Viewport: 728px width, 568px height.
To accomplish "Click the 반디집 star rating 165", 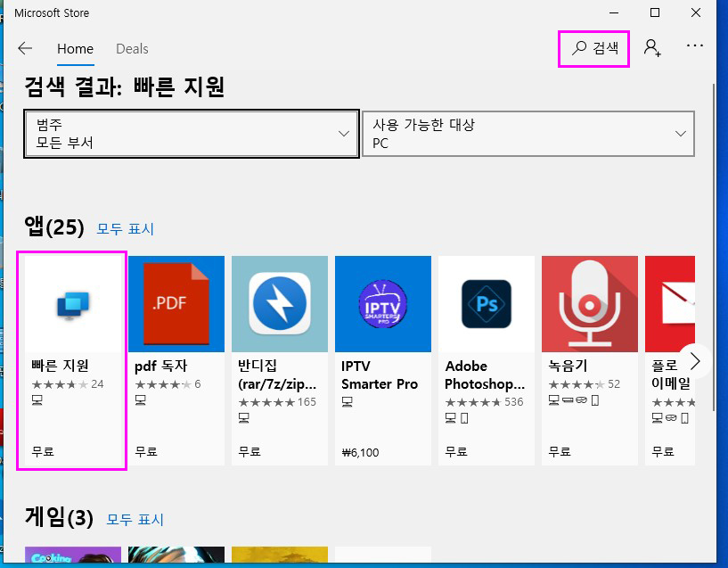I will pyautogui.click(x=277, y=402).
